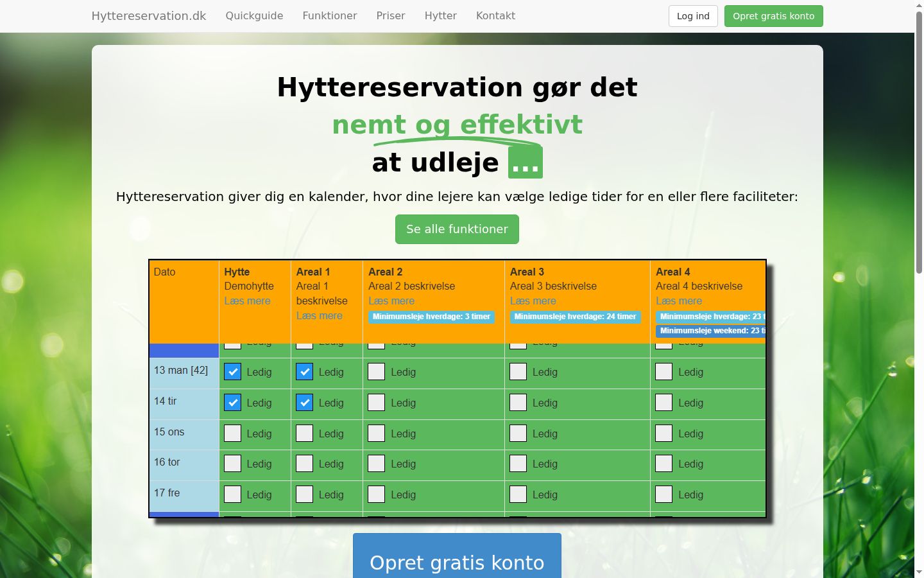Open the Hyttereservation.dk home link

[x=149, y=16]
